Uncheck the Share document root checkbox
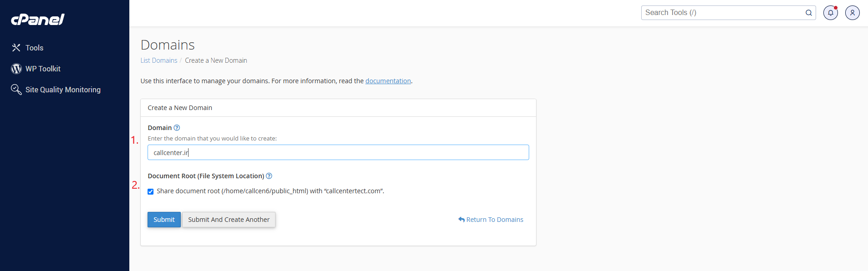 151,191
